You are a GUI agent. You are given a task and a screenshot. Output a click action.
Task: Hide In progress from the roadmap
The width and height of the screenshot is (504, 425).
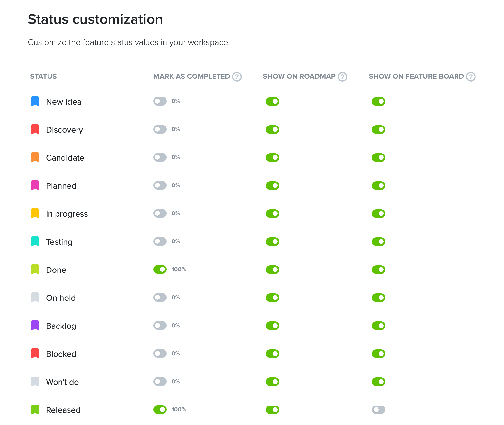pos(272,213)
